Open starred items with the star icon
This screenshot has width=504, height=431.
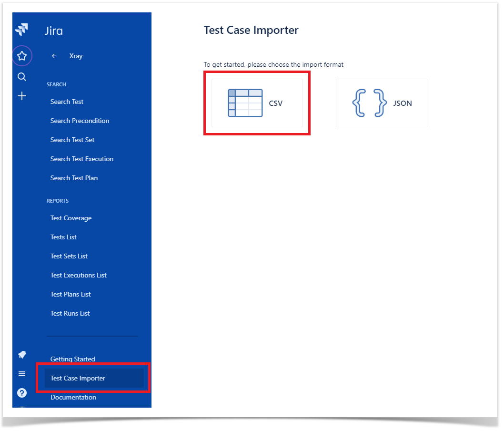22,56
